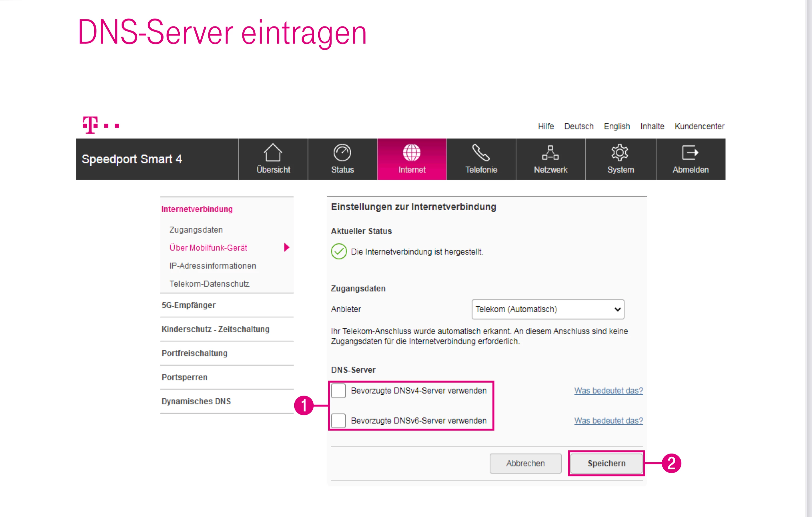The image size is (812, 517).
Task: Click the green connection status checkmark
Action: 339,251
